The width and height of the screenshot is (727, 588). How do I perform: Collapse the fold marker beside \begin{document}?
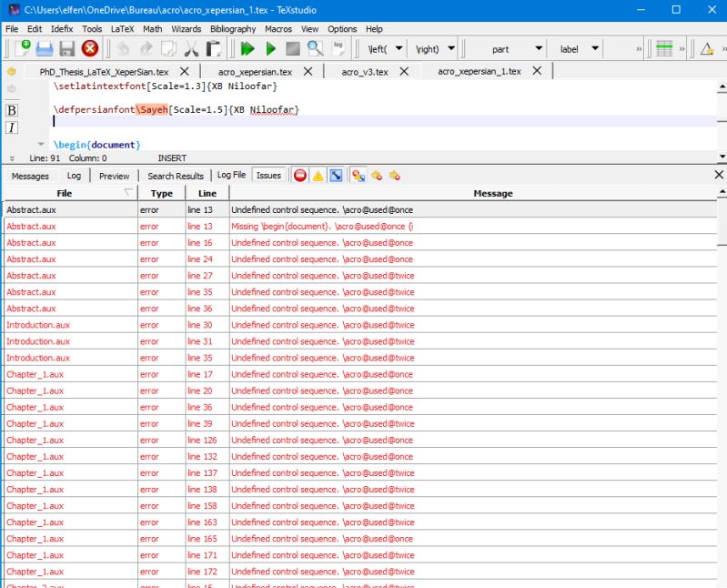pos(41,144)
